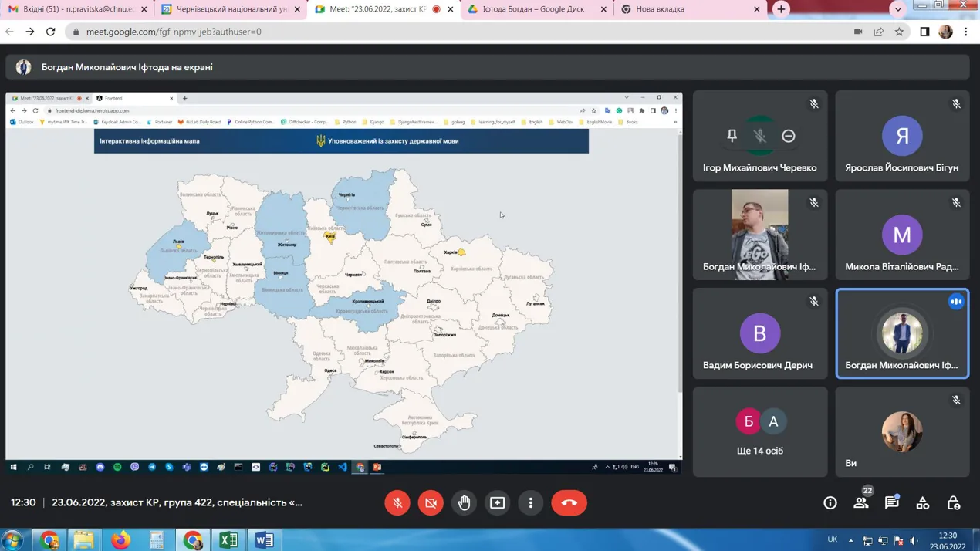Open the Calculator from the taskbar

pyautogui.click(x=157, y=540)
